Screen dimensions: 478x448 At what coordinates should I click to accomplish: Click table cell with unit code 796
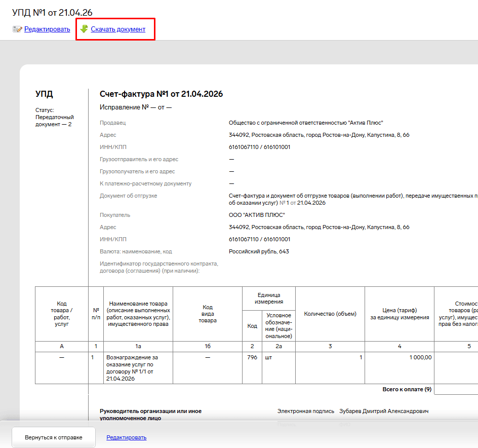[252, 357]
